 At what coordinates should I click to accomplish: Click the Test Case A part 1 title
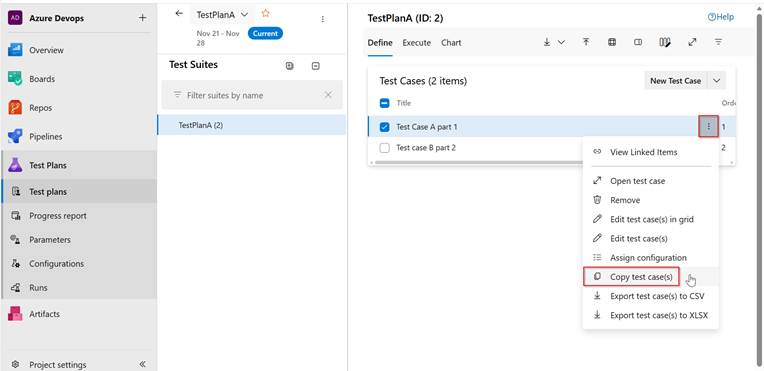coord(427,127)
